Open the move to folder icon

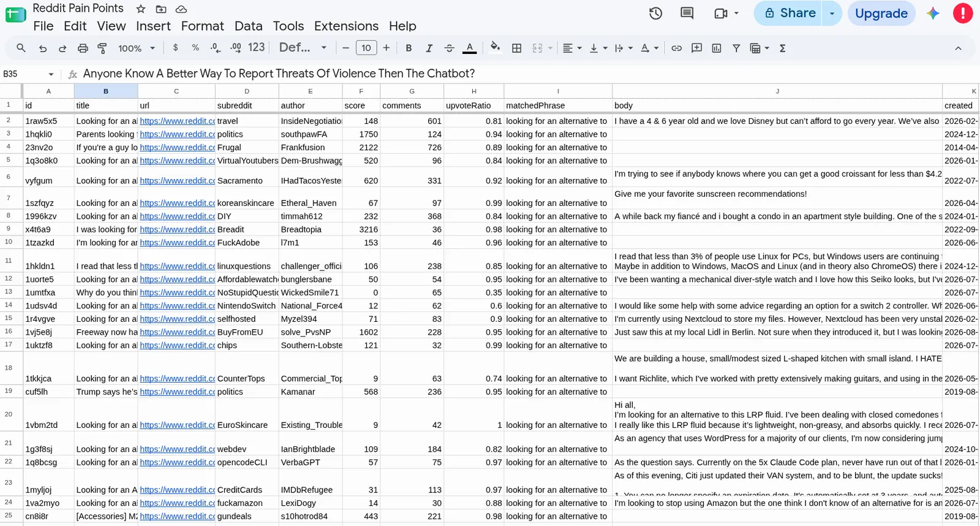tap(161, 9)
